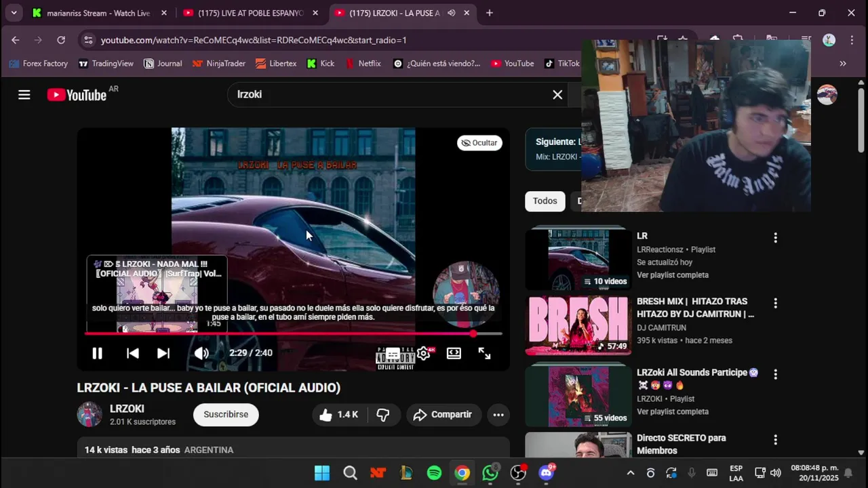This screenshot has width=868, height=488.
Task: Subscribe to LRZOKI with Suscribirse
Action: pos(226,415)
